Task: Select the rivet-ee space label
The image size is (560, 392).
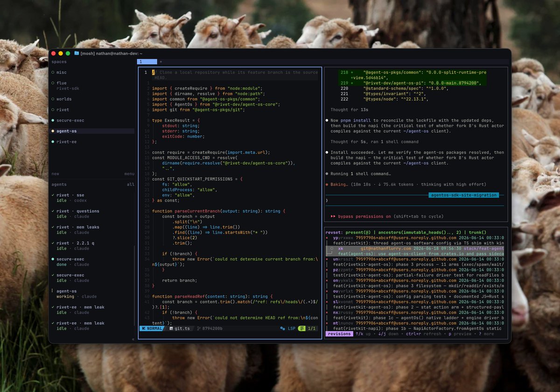Action: [67, 142]
